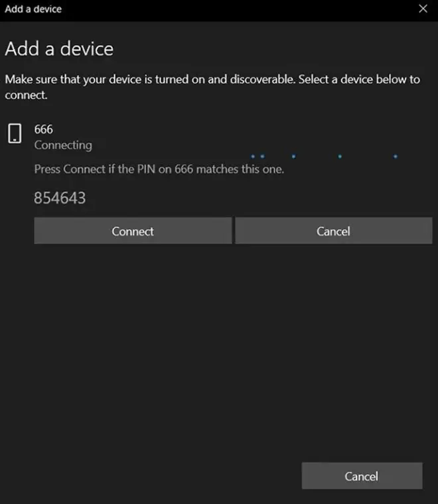Click the animated blue progress dots
Image resolution: width=438 pixels, height=504 pixels.
[x=324, y=157]
